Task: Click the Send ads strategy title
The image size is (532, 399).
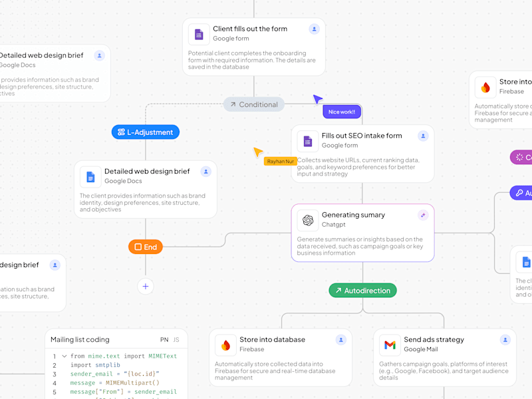Action: click(434, 340)
